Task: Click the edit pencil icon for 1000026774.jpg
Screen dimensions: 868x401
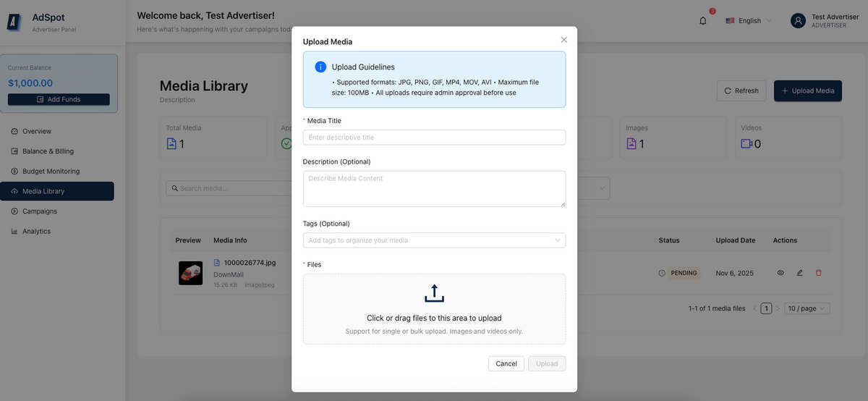Action: pyautogui.click(x=799, y=273)
